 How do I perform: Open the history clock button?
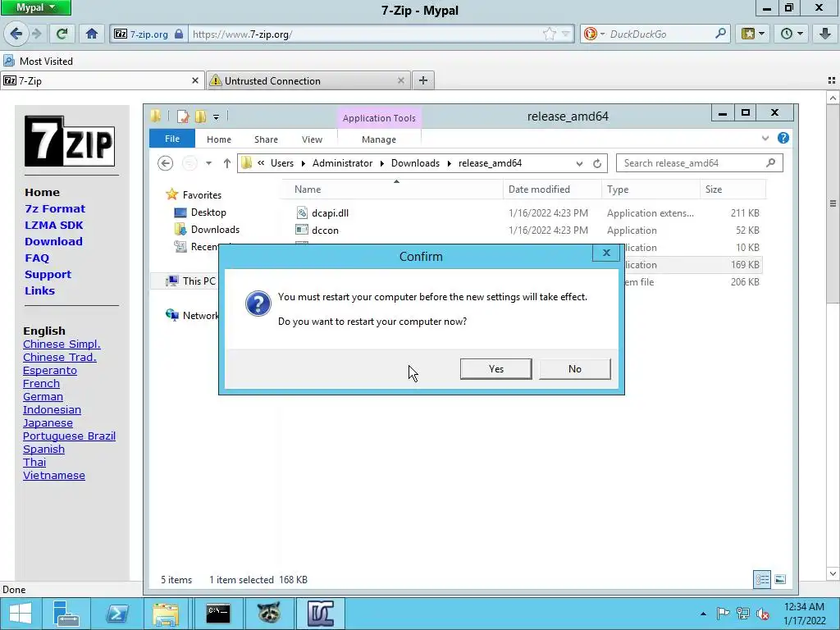[792, 34]
